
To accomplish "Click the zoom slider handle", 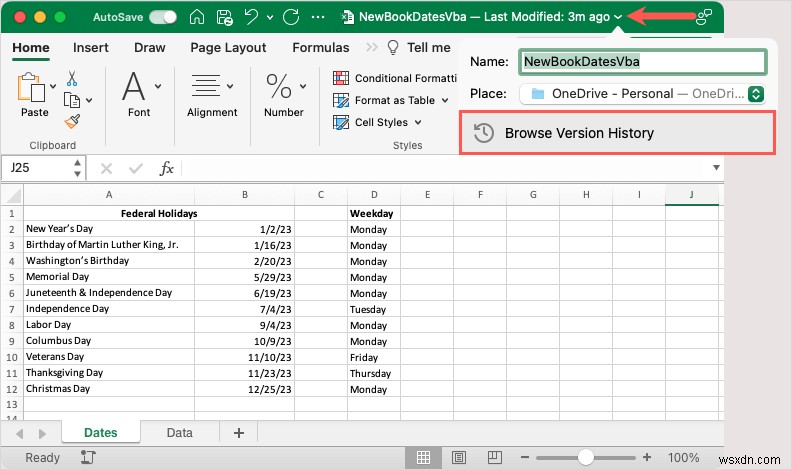I will [585, 457].
